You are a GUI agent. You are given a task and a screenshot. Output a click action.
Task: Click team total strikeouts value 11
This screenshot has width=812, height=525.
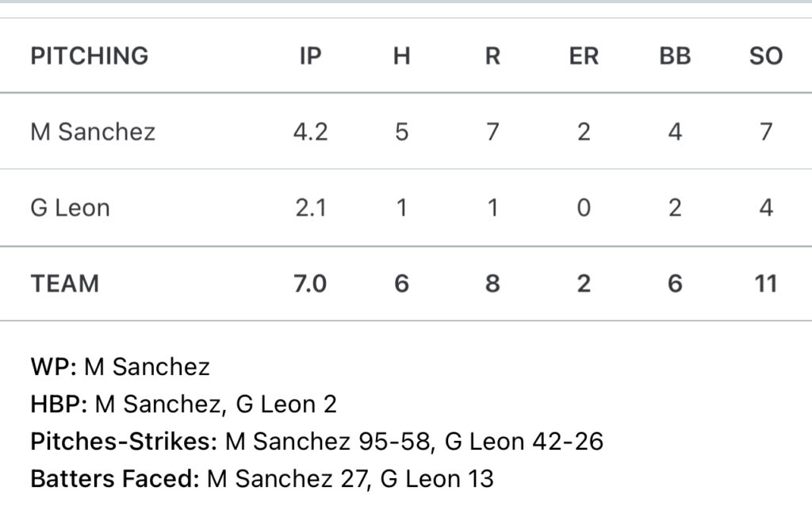[x=765, y=284]
